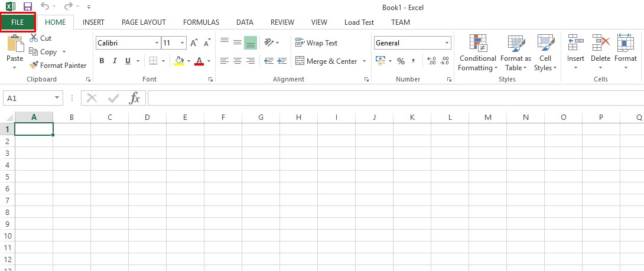
Task: Open the FILE tab
Action: (18, 22)
